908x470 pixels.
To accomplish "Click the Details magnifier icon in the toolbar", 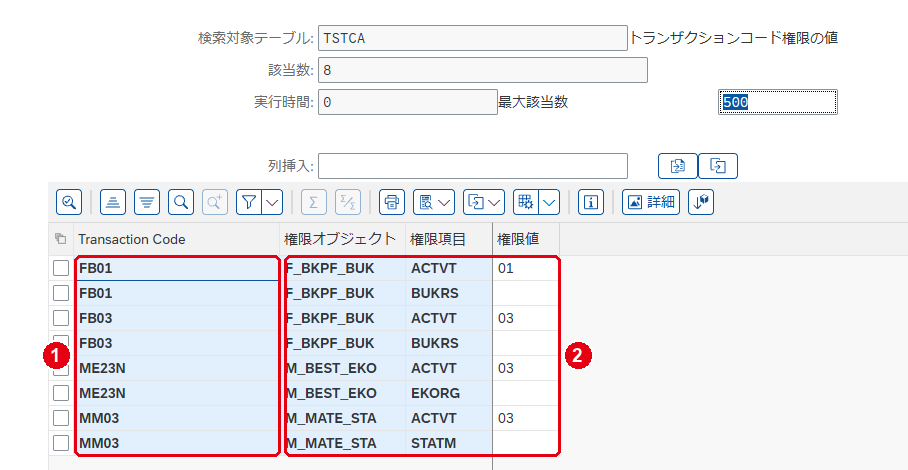I will [69, 202].
